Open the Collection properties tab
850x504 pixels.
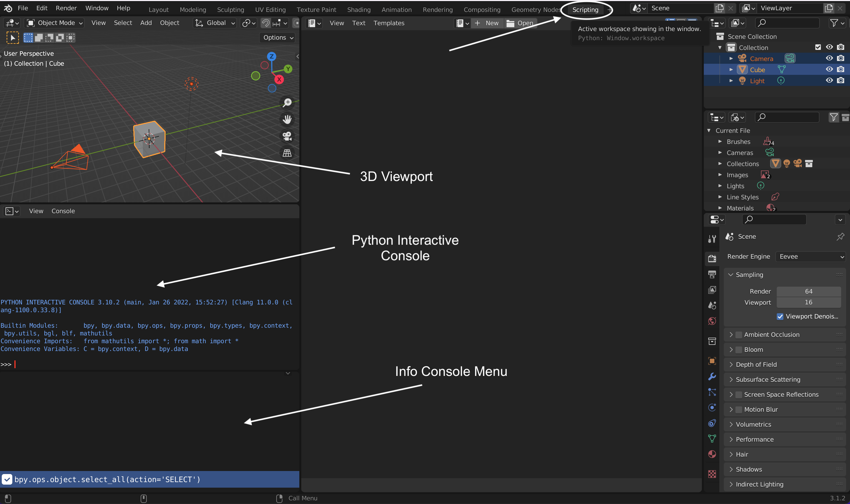[712, 341]
